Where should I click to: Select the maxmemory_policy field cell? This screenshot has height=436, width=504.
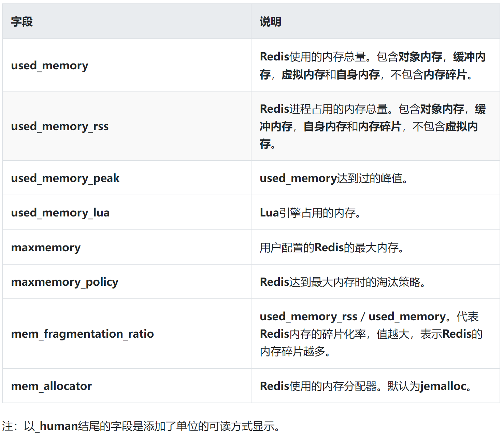[x=127, y=282]
